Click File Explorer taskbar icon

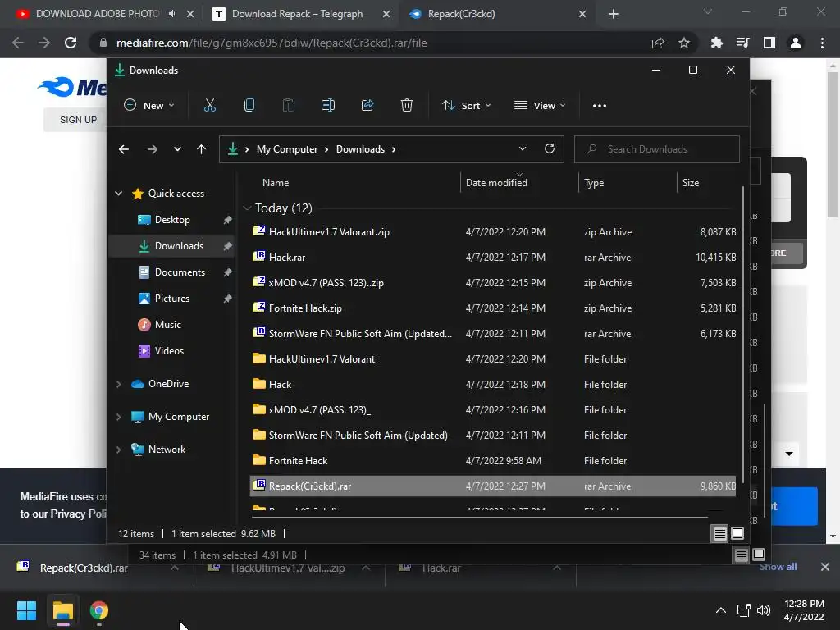(x=63, y=610)
